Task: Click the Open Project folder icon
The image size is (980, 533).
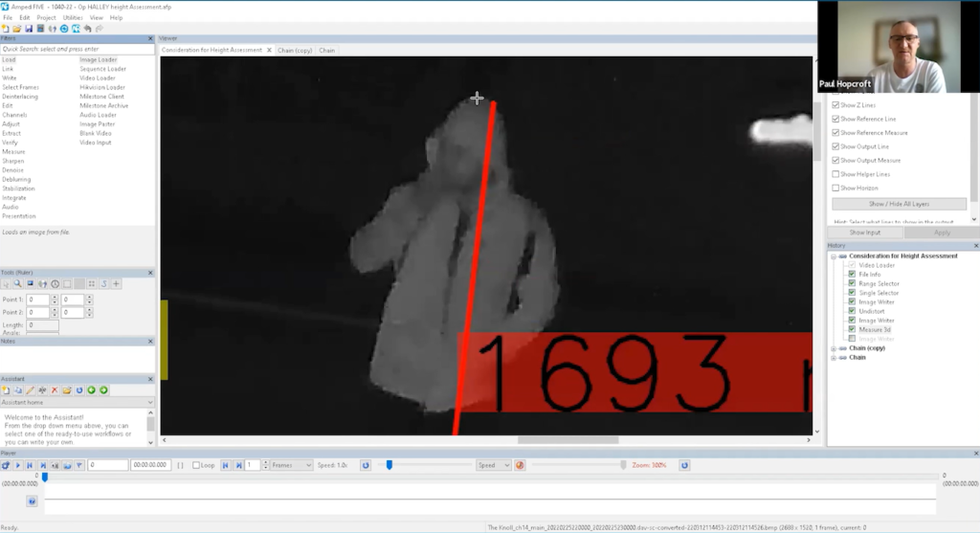Action: coord(17,29)
